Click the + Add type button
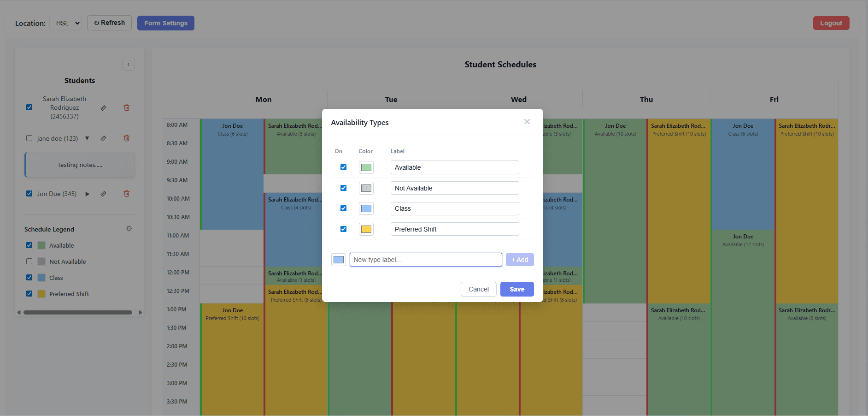 [520, 260]
